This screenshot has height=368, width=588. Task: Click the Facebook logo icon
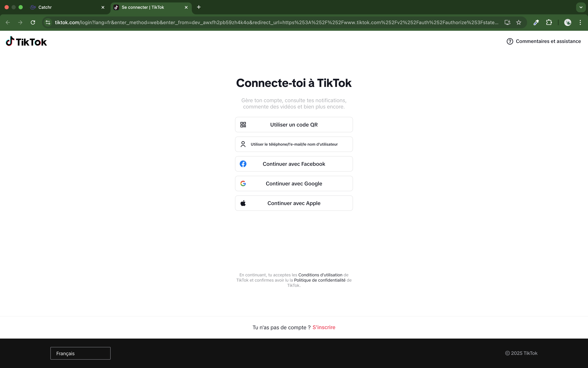click(243, 164)
